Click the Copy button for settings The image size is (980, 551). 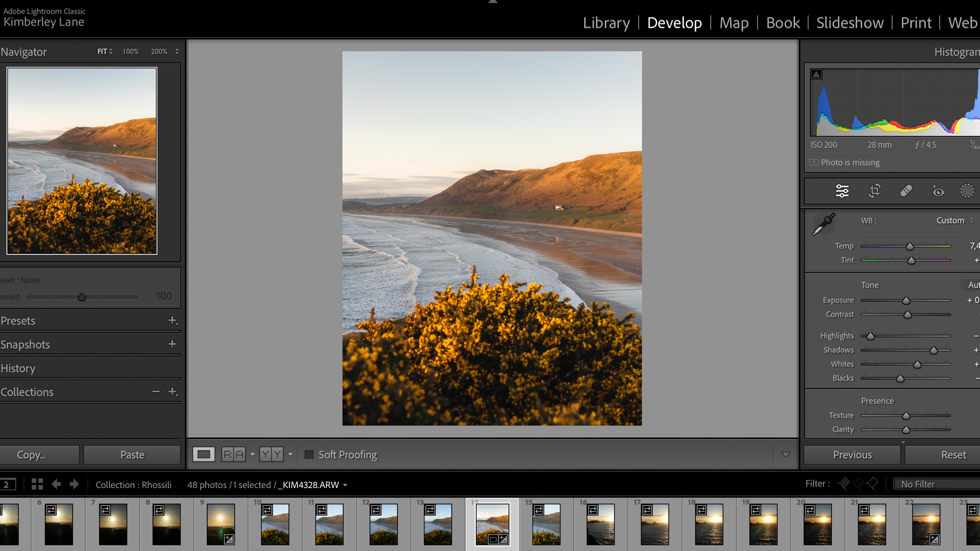coord(31,455)
